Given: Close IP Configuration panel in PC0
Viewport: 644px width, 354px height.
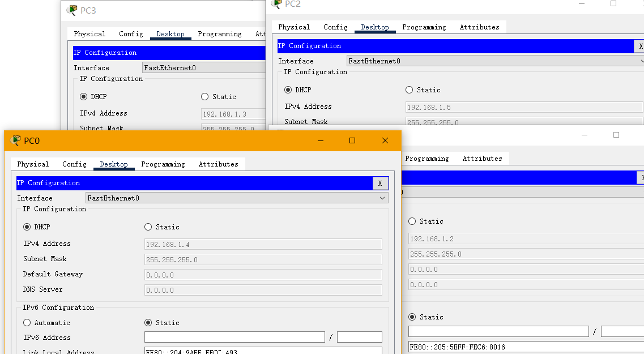Looking at the screenshot, I should (x=380, y=183).
